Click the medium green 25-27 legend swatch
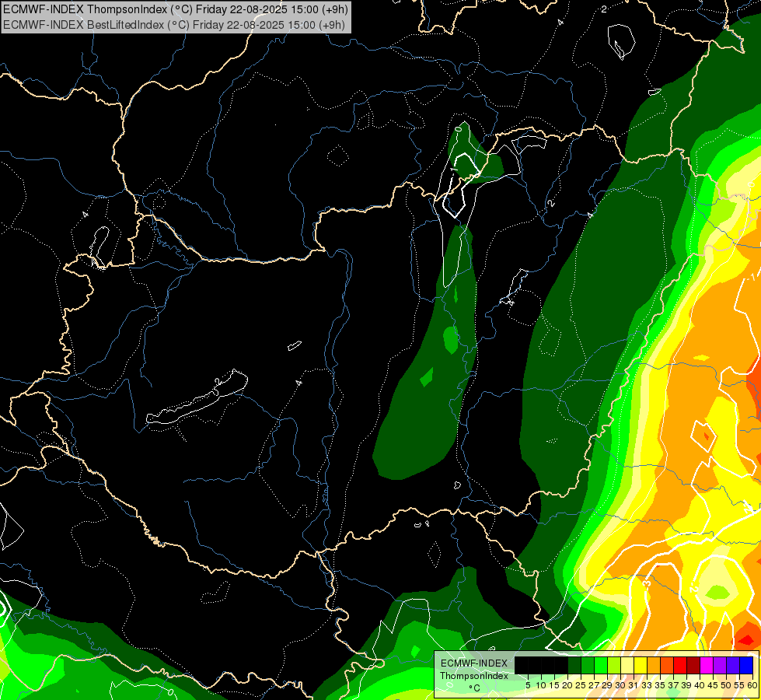The width and height of the screenshot is (761, 700). point(588,665)
